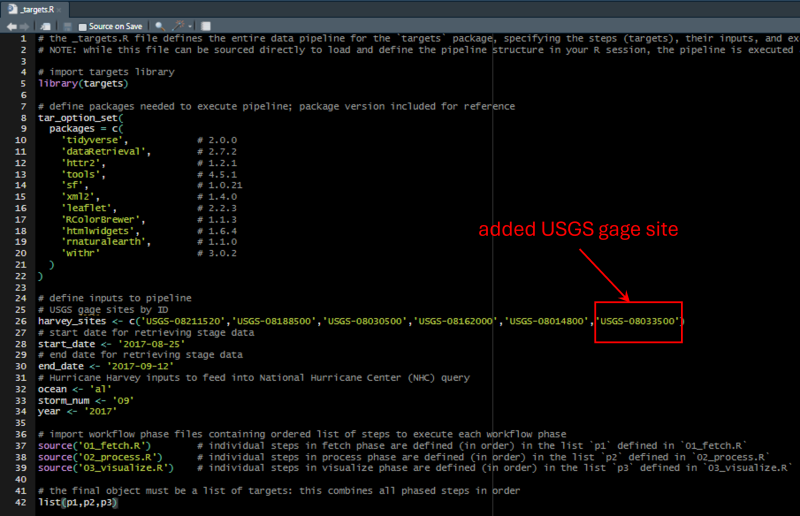The height and width of the screenshot is (516, 800).
Task: Select the _targets.R tab
Action: 40,7
